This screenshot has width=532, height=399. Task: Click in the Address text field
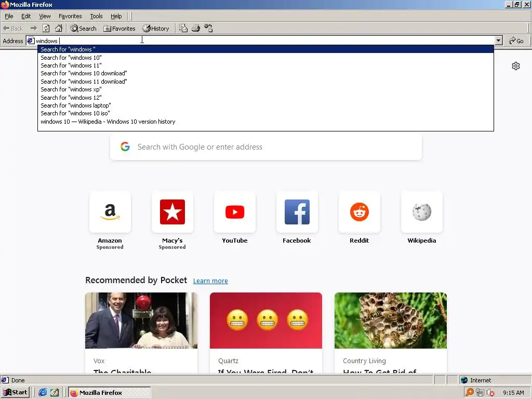[264, 41]
